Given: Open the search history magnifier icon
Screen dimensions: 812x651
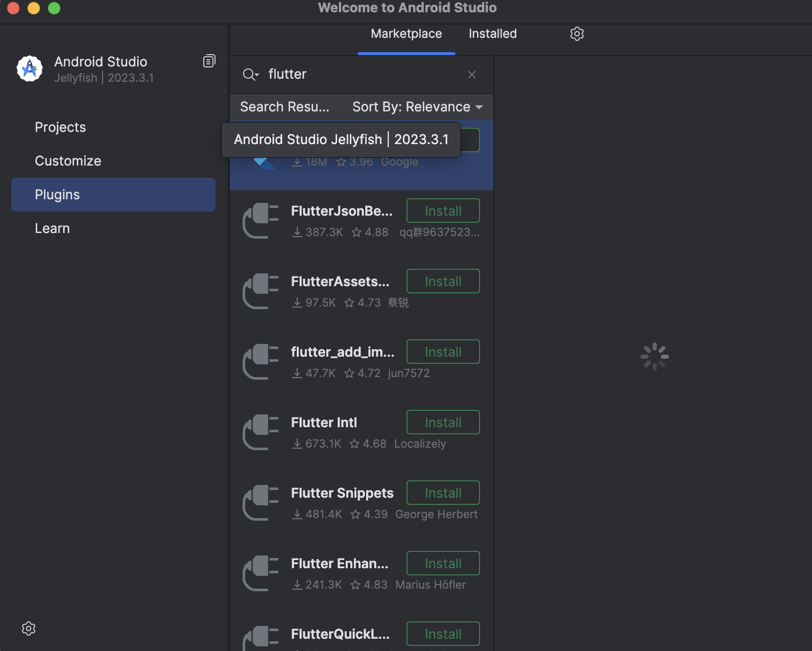Looking at the screenshot, I should (x=251, y=75).
